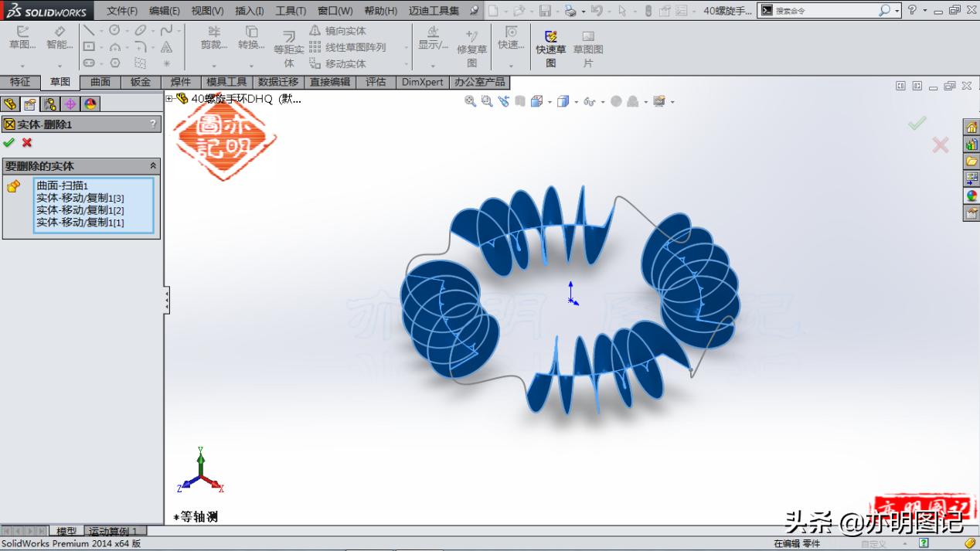This screenshot has width=980, height=551.
Task: Expand the 40螺旋手环DHQ feature tree node
Action: click(169, 99)
